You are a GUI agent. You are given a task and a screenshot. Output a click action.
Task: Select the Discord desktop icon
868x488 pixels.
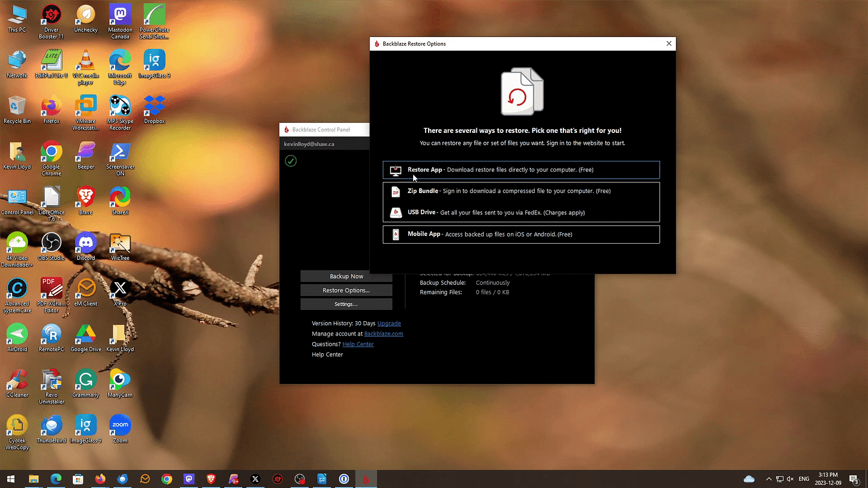86,247
